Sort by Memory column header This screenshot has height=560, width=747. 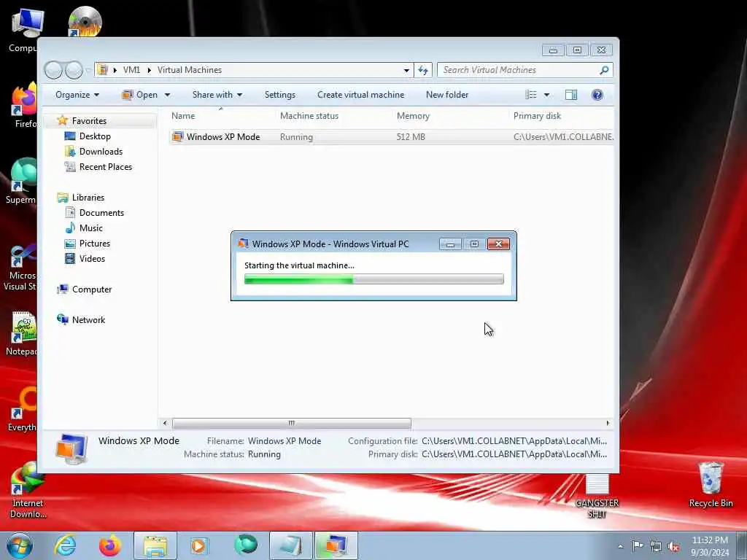(x=413, y=116)
